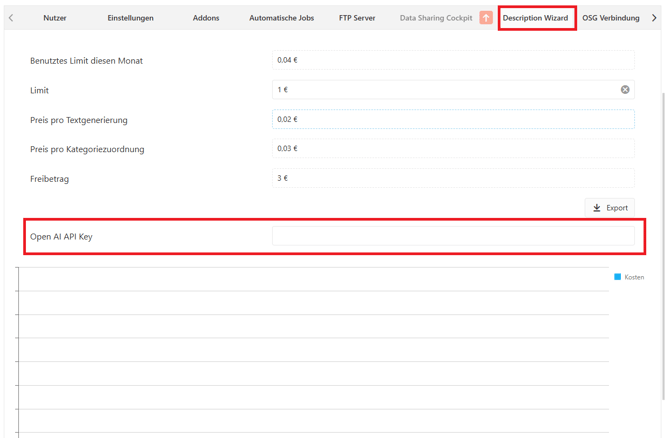This screenshot has width=670, height=438.
Task: Clear the Limit field with the X icon
Action: tap(625, 90)
